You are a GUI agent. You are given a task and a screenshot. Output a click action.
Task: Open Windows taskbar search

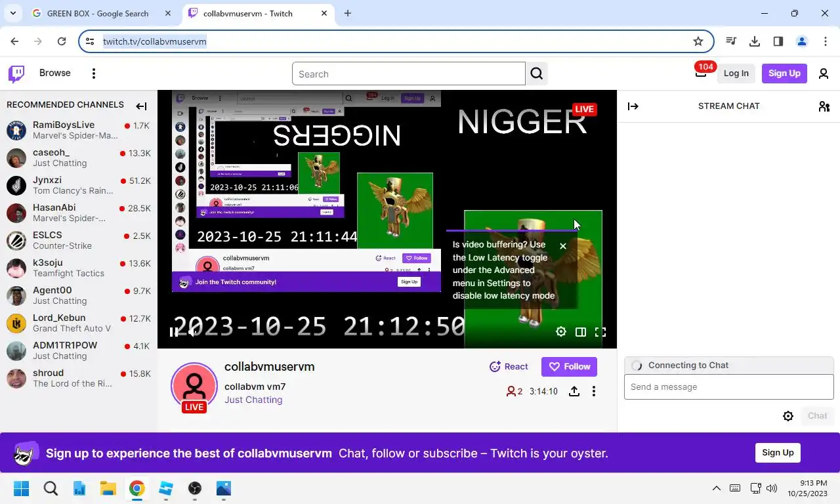click(x=51, y=488)
